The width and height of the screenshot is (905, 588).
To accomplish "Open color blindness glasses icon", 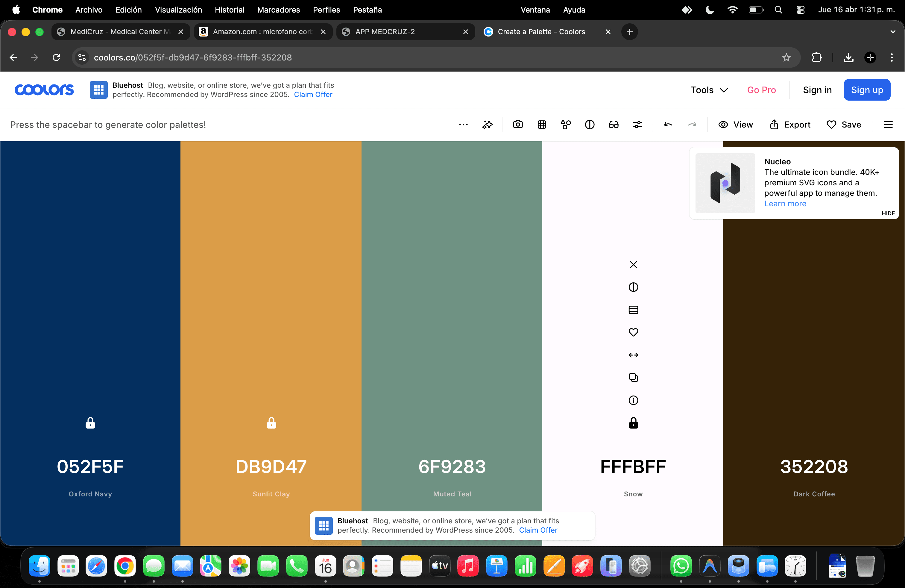I will point(613,124).
